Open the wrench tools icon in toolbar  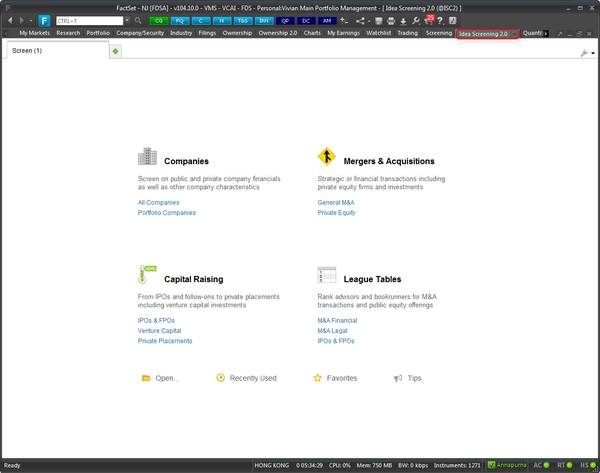[x=416, y=21]
